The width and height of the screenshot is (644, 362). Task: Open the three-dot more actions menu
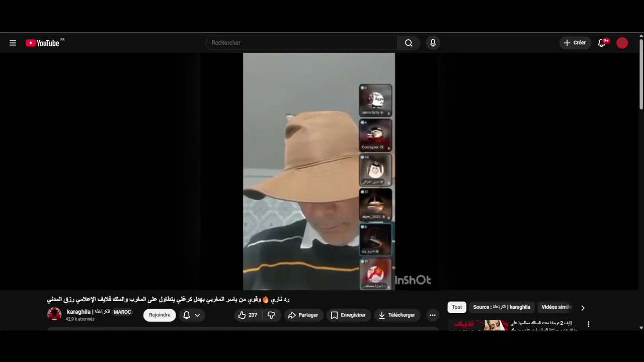pos(432,315)
